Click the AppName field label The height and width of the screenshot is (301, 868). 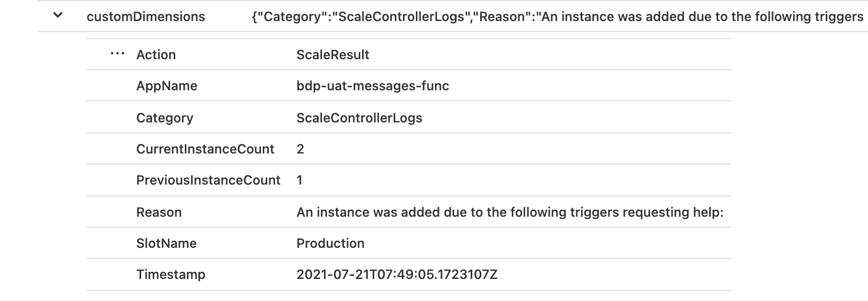[166, 86]
